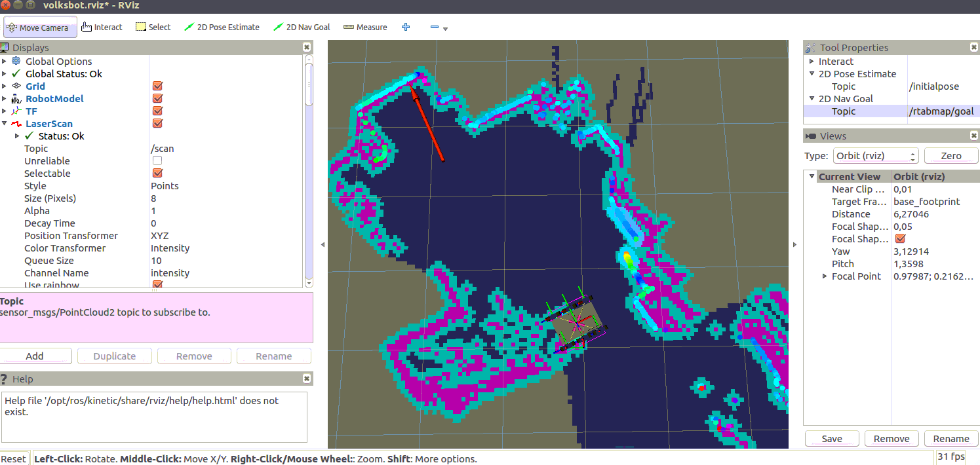Close the Displays panel
The image size is (980, 465).
click(306, 48)
